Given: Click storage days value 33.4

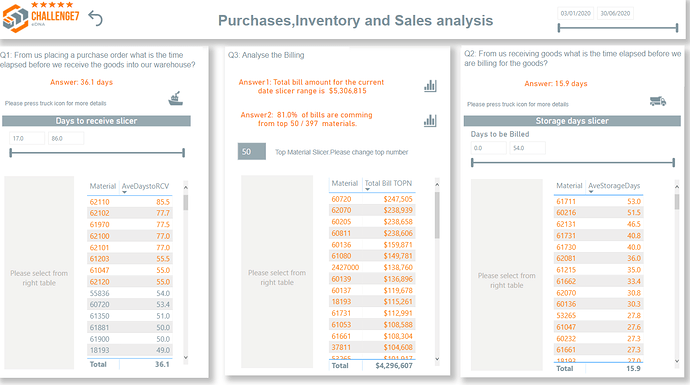Looking at the screenshot, I should point(634,281).
